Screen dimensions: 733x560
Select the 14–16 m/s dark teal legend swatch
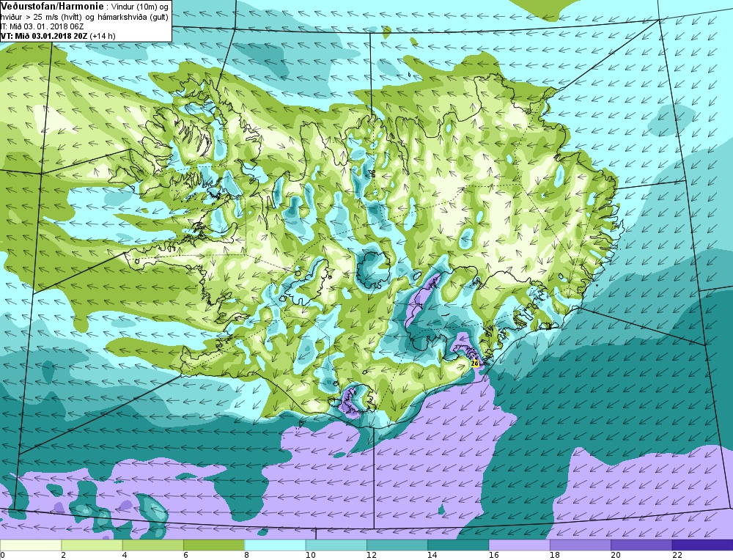click(458, 545)
